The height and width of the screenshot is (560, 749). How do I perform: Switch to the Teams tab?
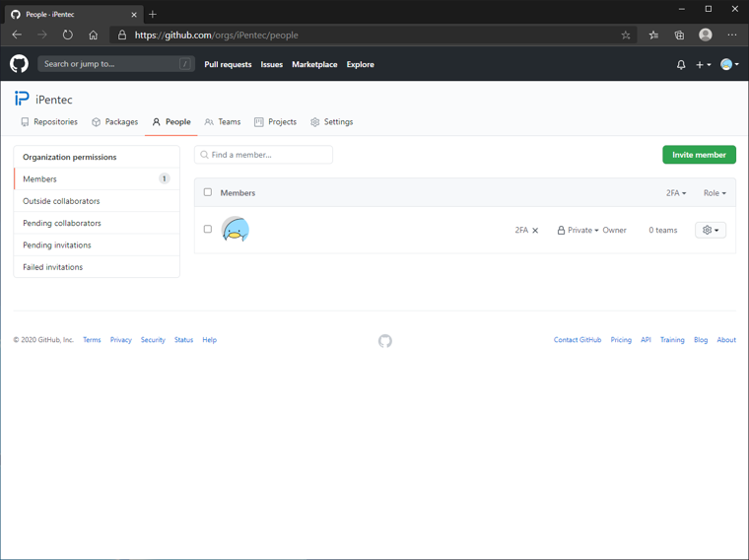pyautogui.click(x=223, y=122)
